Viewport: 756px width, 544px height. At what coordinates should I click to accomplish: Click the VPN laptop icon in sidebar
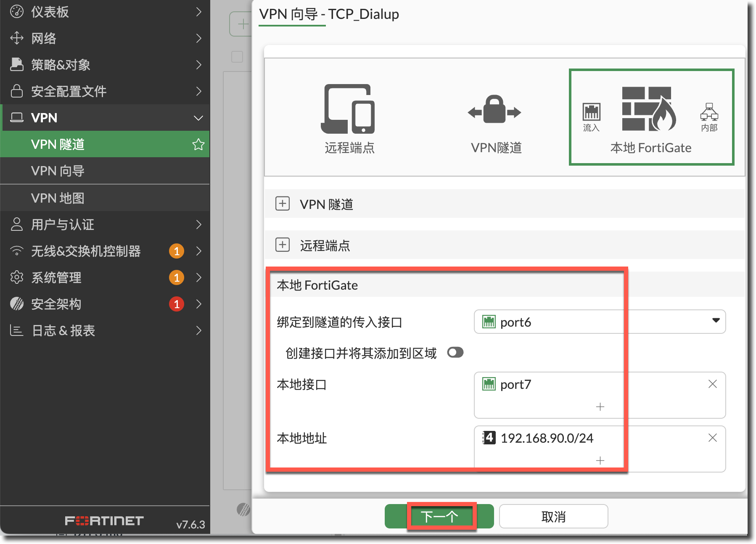[17, 118]
